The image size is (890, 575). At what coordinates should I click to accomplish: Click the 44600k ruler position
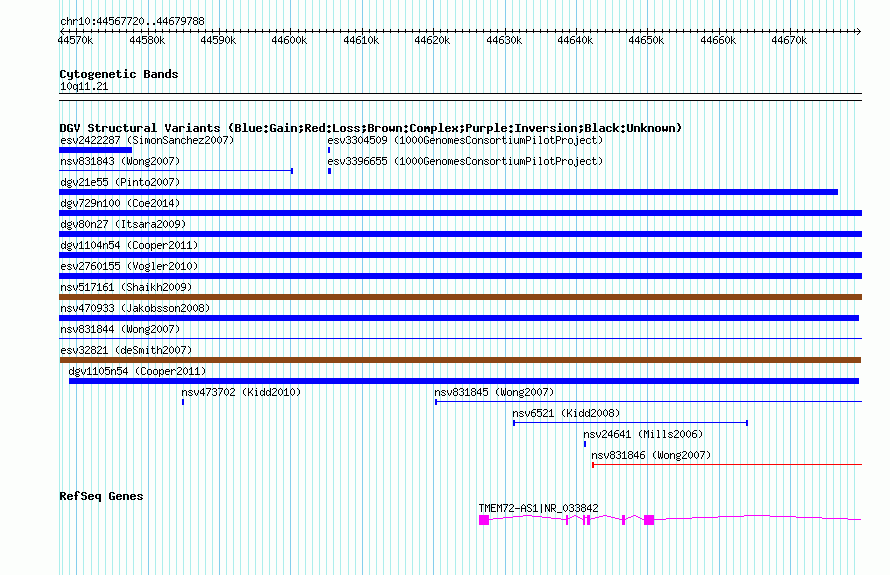pyautogui.click(x=289, y=40)
